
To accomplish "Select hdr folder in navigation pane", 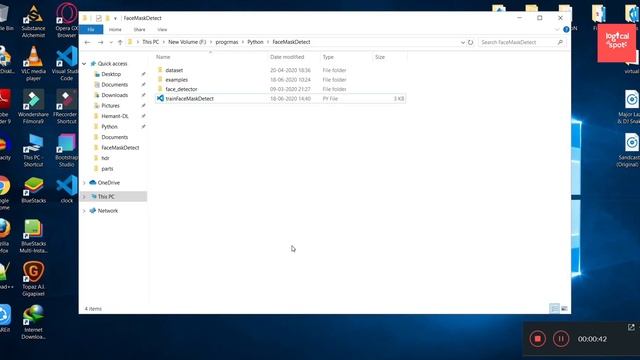I will tap(105, 158).
